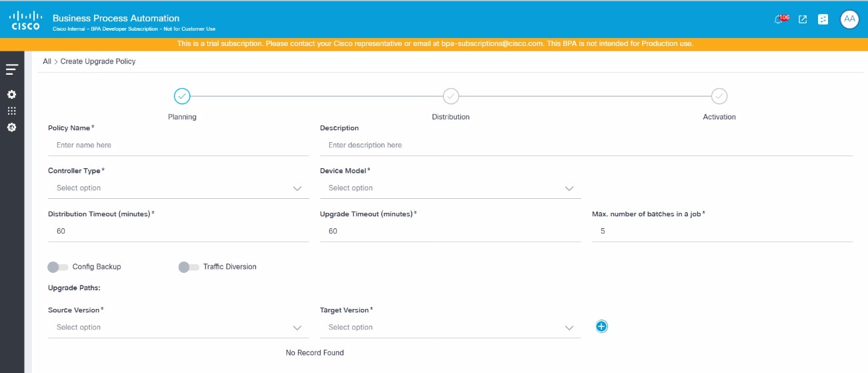Enable the Config Backup toggle
The height and width of the screenshot is (373, 868).
click(58, 267)
